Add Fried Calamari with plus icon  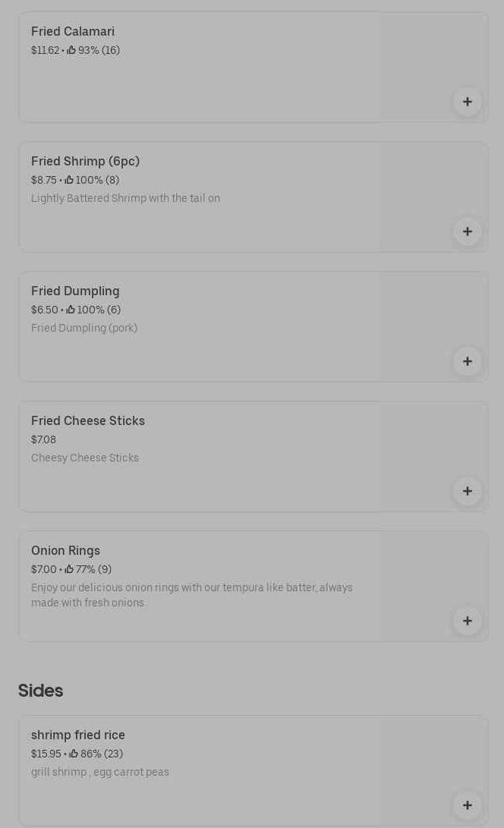(x=468, y=102)
